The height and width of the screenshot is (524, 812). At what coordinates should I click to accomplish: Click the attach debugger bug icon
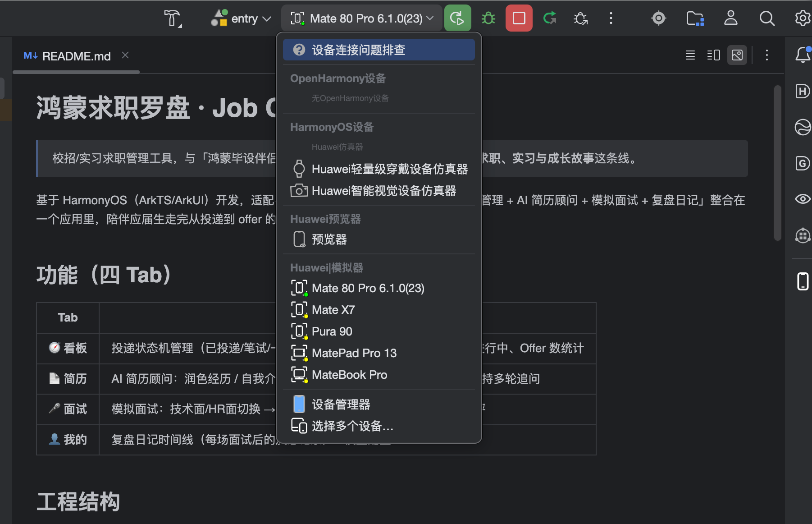pos(580,18)
